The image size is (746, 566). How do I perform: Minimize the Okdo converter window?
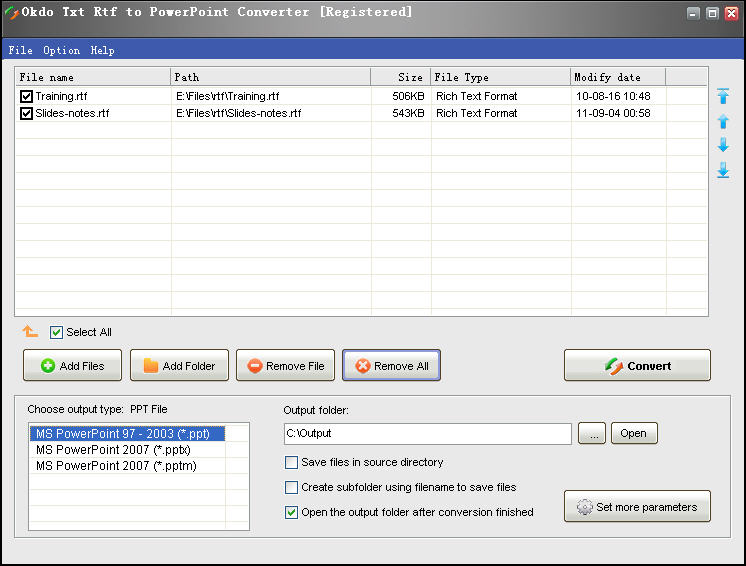pos(694,13)
